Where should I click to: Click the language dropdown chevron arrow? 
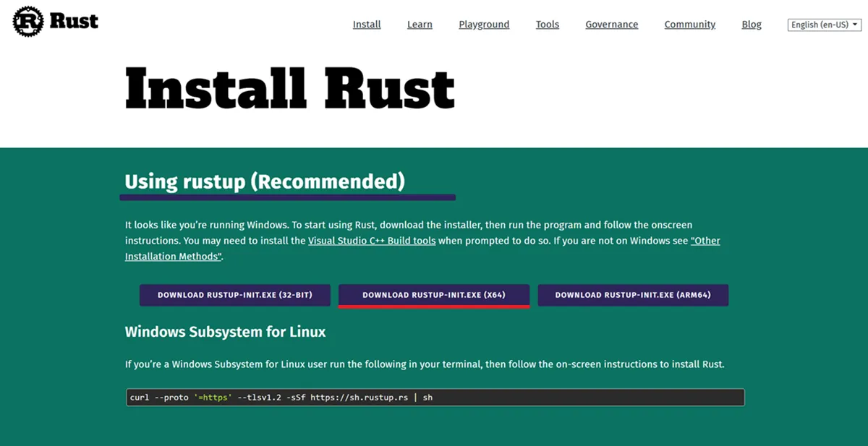pos(856,24)
